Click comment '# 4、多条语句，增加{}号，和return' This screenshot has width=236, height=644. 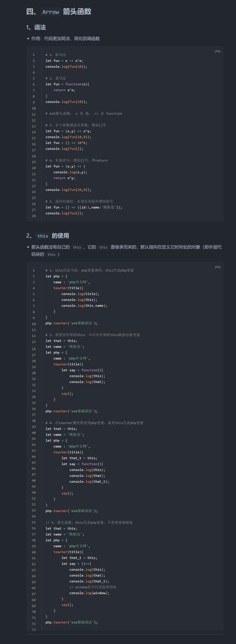tap(76, 161)
